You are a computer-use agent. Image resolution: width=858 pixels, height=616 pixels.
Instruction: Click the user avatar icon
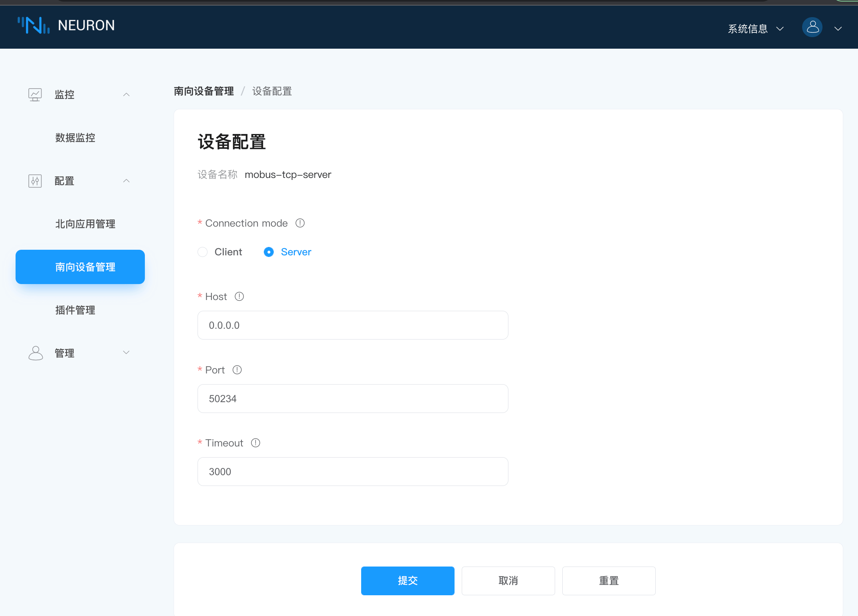click(812, 28)
